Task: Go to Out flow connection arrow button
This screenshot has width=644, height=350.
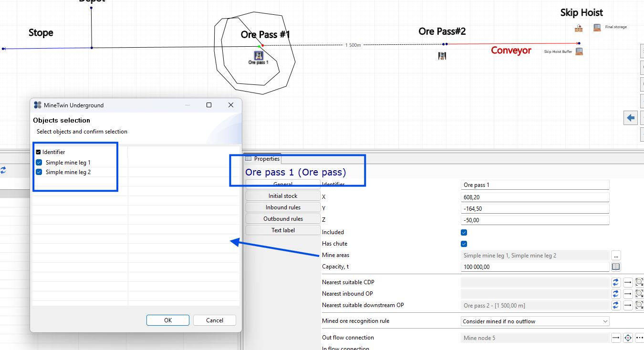Action: pos(616,338)
